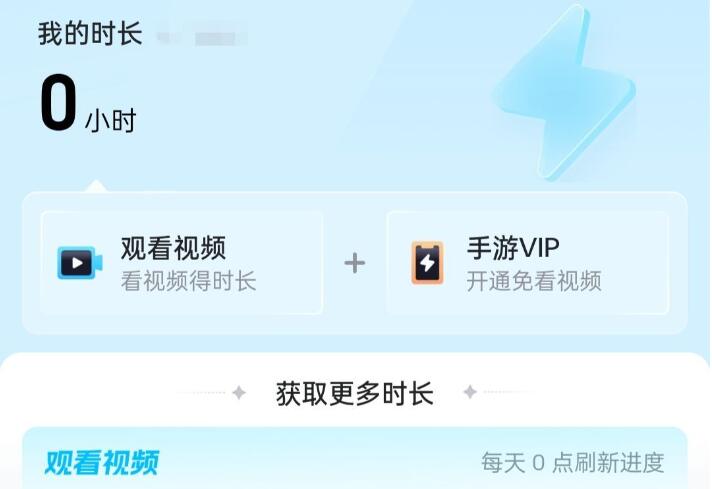
Task: Tap the sparkle left of 获取更多时长
Action: tap(239, 392)
